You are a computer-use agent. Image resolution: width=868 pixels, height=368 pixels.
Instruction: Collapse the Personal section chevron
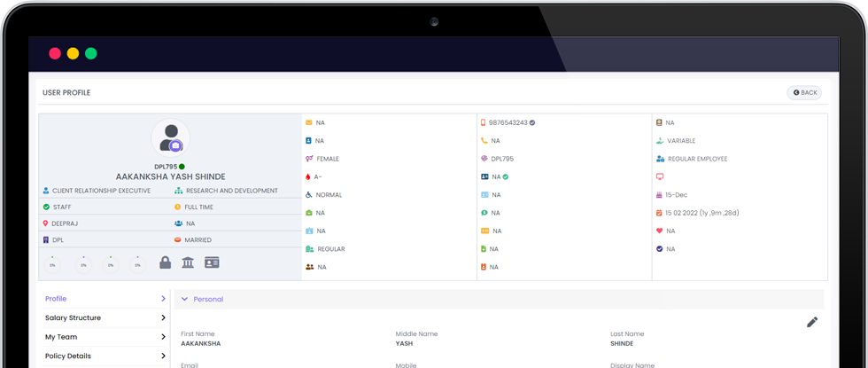point(184,300)
